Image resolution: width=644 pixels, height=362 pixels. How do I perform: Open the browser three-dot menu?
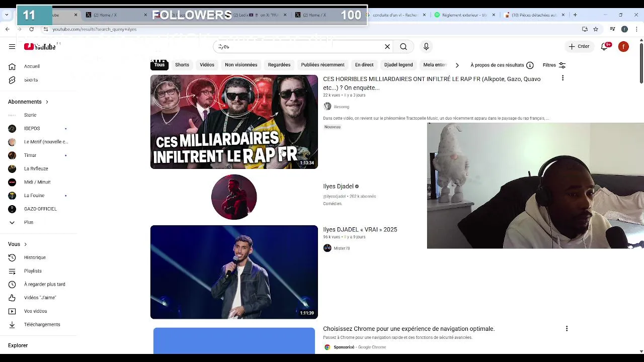pos(637,29)
